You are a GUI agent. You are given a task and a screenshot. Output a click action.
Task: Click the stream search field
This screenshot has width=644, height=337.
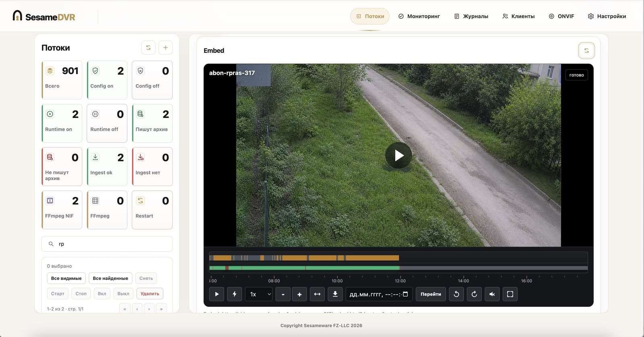point(107,244)
